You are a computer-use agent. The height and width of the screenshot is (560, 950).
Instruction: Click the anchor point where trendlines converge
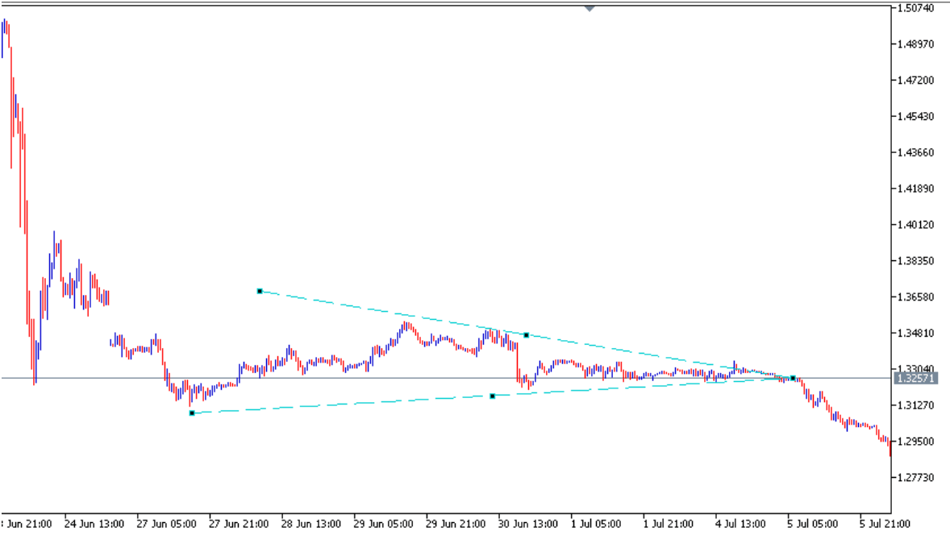coord(793,378)
